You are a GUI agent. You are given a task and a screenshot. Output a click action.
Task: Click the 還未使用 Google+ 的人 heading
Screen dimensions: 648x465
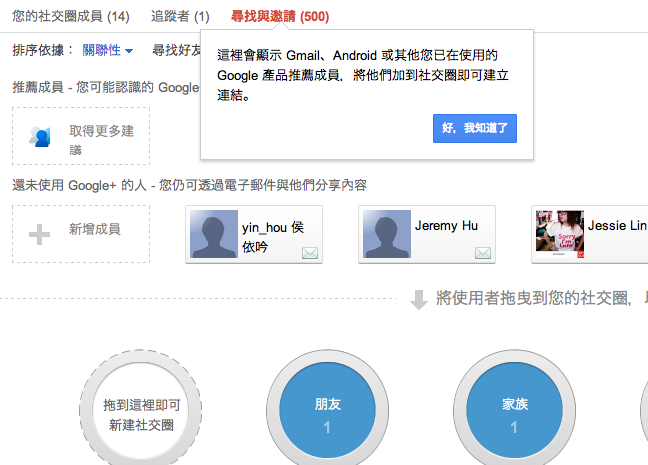point(189,185)
